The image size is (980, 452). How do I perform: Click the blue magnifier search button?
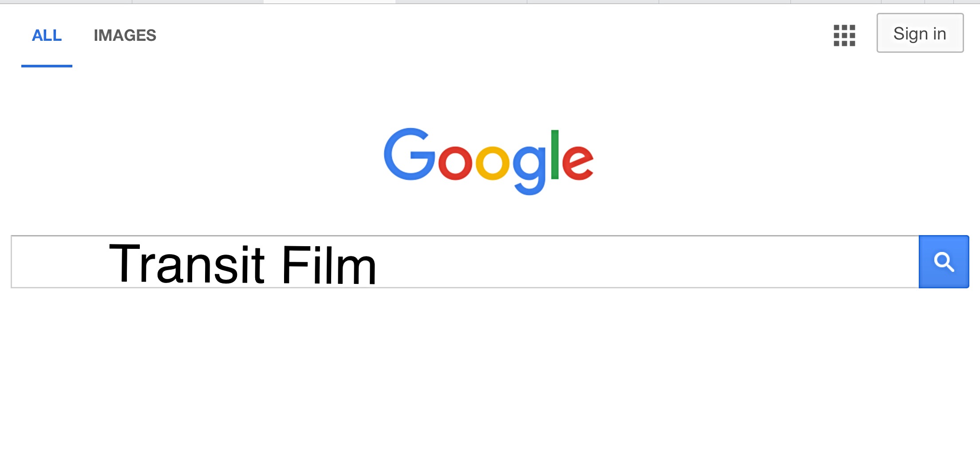click(944, 262)
